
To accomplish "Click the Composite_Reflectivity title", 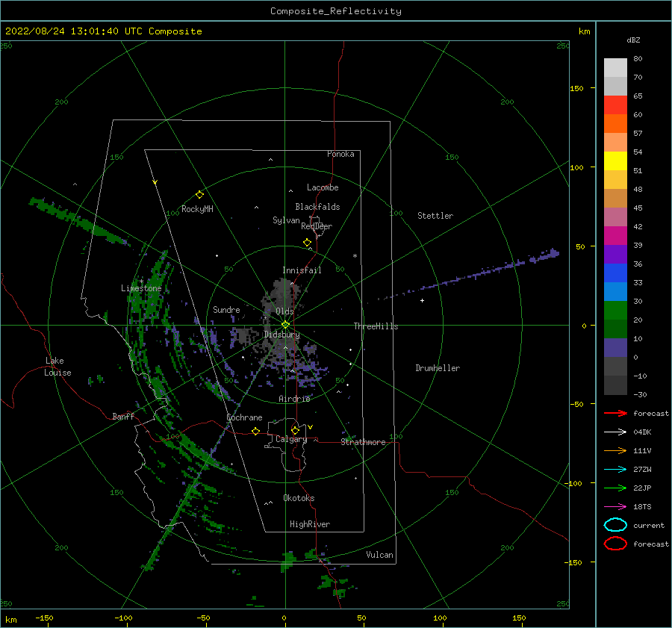I will click(335, 11).
